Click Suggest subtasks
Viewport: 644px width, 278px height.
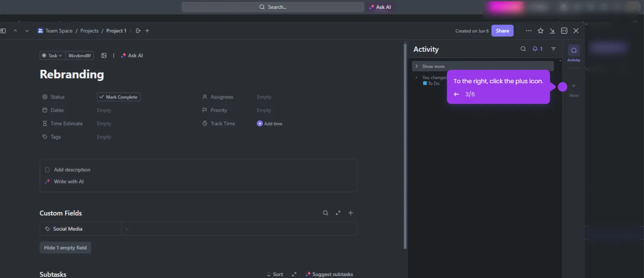329,275
